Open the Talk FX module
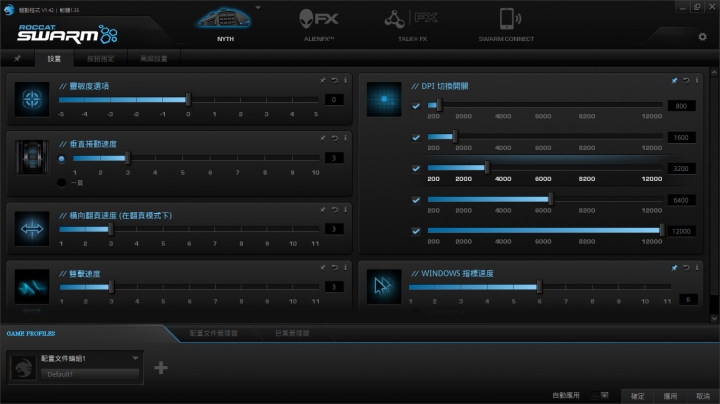 [411, 19]
